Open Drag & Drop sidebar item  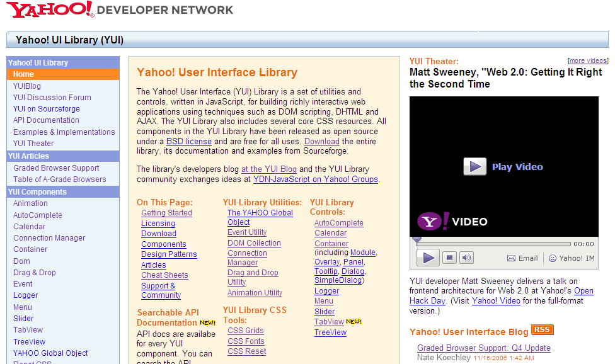[x=35, y=273]
